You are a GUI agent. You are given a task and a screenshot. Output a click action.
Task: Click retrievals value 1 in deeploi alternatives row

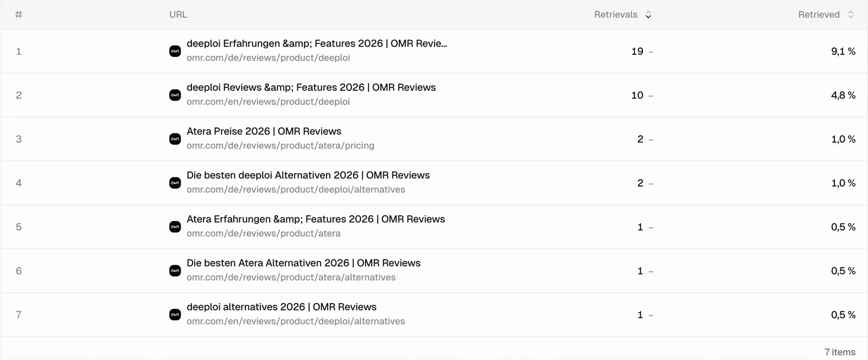tap(640, 315)
